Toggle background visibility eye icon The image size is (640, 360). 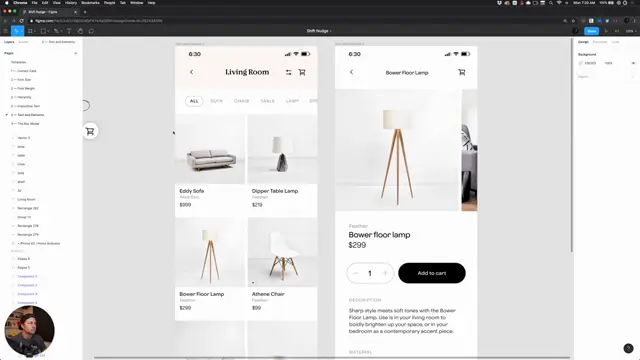pos(633,63)
